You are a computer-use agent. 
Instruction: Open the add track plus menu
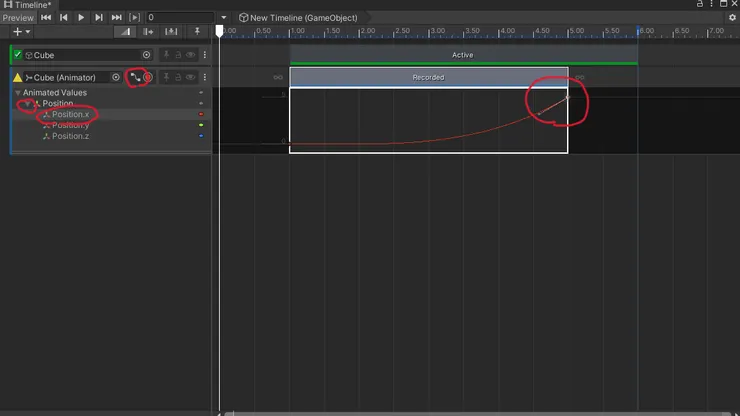pos(21,32)
